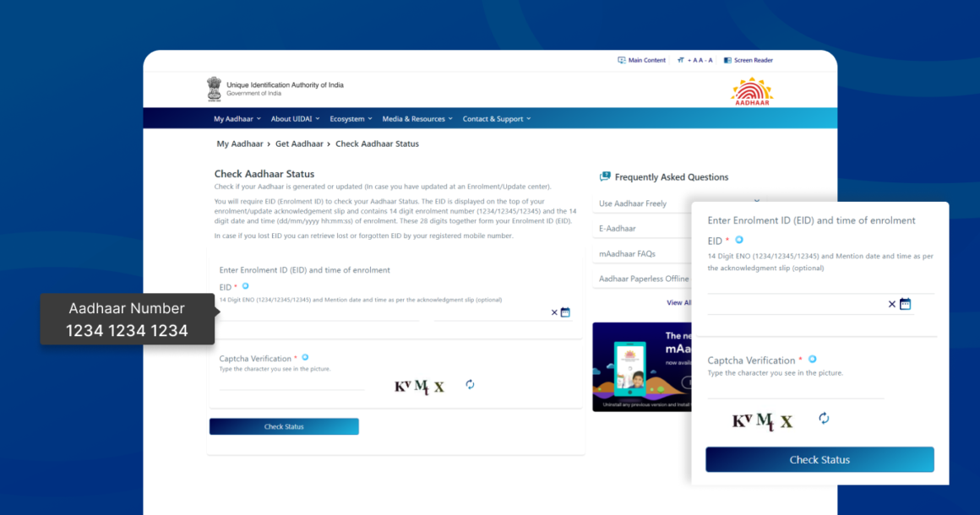The height and width of the screenshot is (515, 980).
Task: Open the calendar picker in the main form
Action: [565, 312]
